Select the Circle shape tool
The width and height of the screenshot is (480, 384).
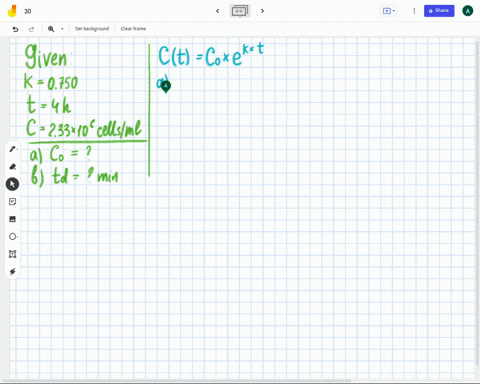pyautogui.click(x=12, y=237)
